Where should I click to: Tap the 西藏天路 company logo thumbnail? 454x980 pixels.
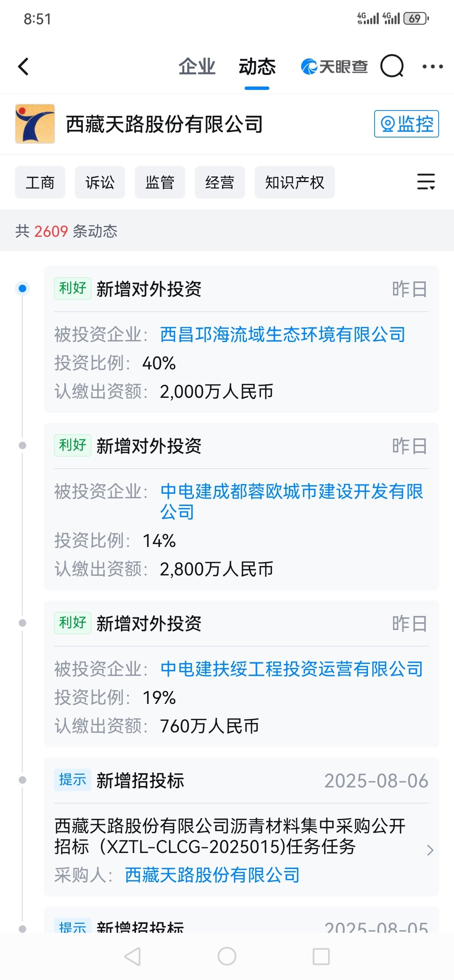(35, 124)
